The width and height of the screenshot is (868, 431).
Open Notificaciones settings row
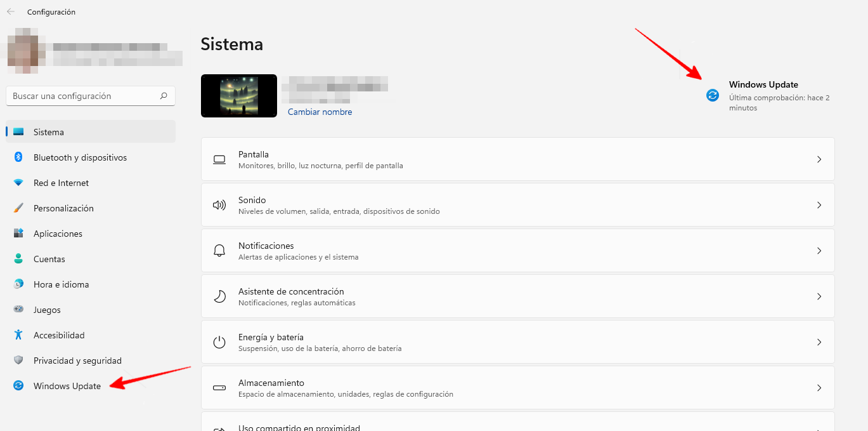[x=517, y=251]
